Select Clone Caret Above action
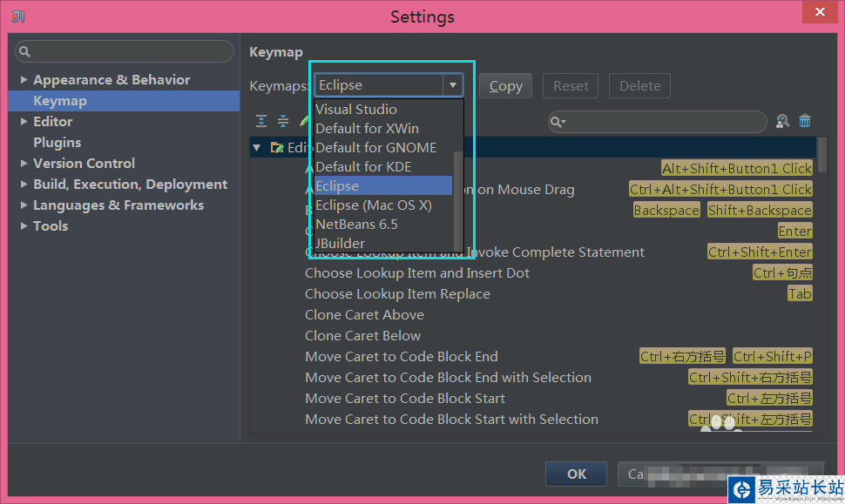 click(364, 315)
